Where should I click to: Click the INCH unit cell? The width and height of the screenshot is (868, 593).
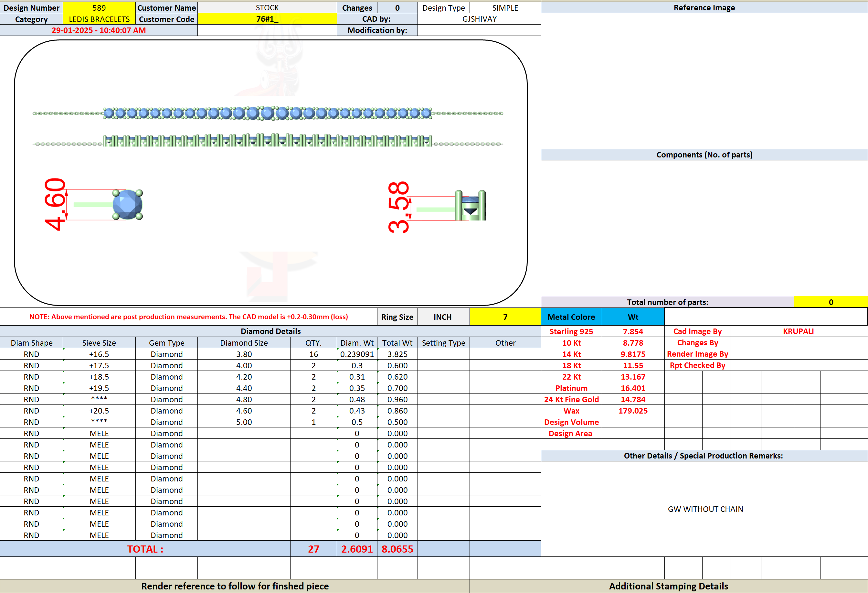coord(443,317)
